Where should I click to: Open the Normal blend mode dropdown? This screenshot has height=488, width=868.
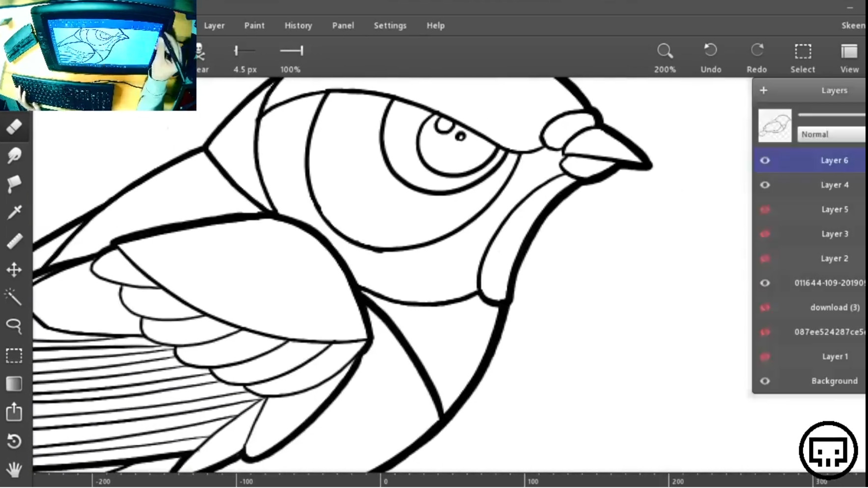(x=831, y=134)
